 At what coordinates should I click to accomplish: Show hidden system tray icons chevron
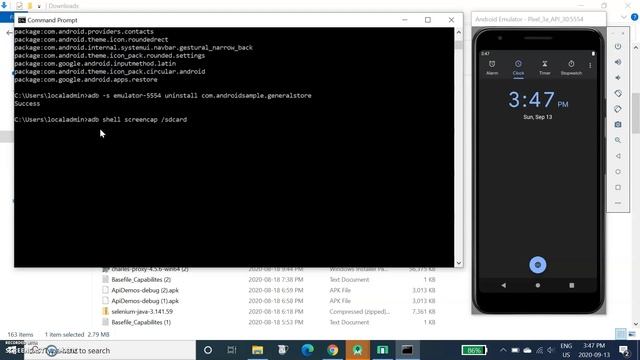coord(503,350)
